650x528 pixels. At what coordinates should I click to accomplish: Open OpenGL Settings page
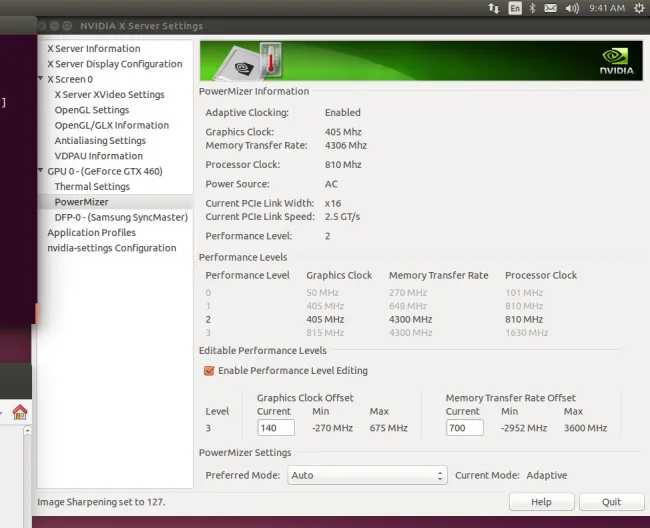pyautogui.click(x=92, y=110)
